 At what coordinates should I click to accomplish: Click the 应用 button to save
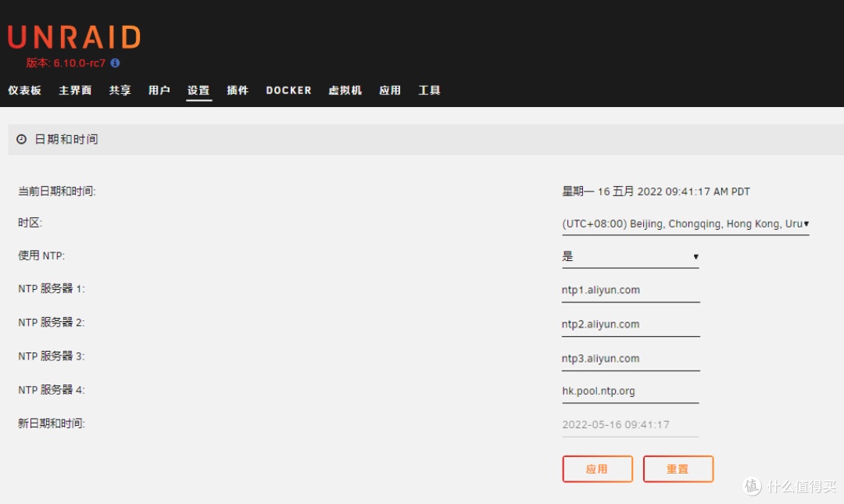[x=597, y=469]
